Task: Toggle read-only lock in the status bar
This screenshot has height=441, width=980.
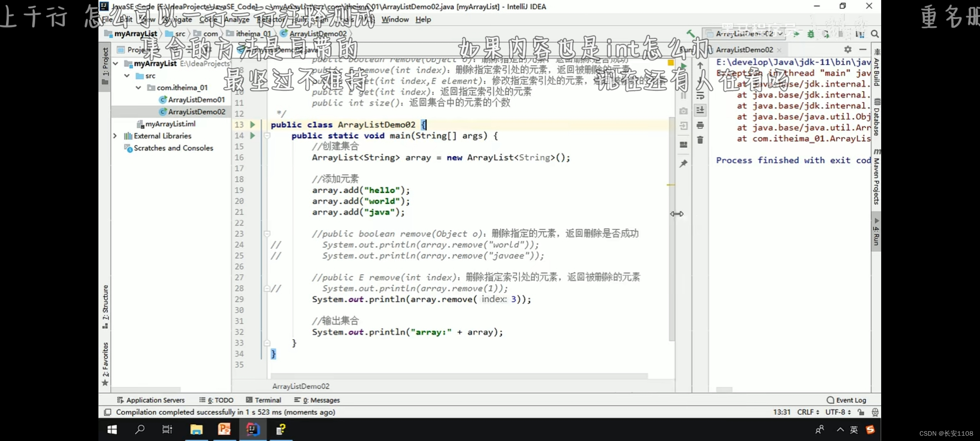Action: point(861,412)
